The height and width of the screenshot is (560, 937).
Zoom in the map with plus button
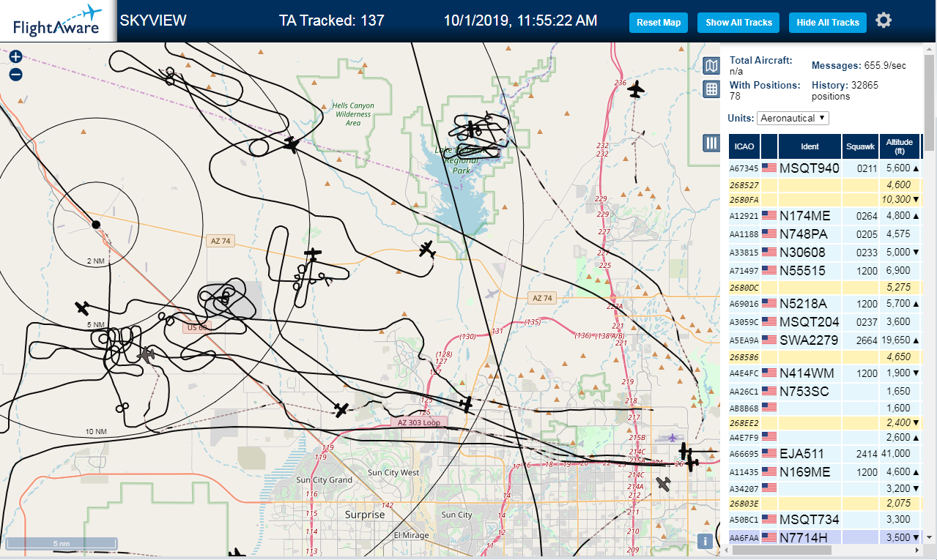[x=15, y=56]
